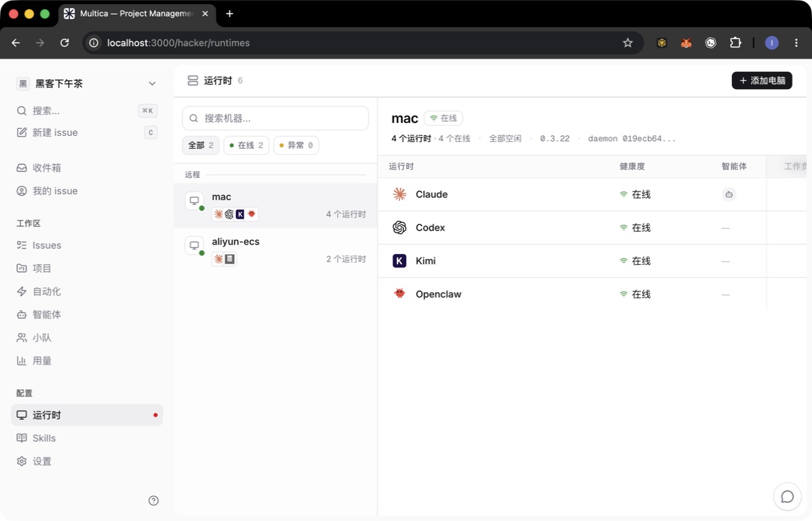
Task: Open the 搜索... sidebar search
Action: pos(87,110)
